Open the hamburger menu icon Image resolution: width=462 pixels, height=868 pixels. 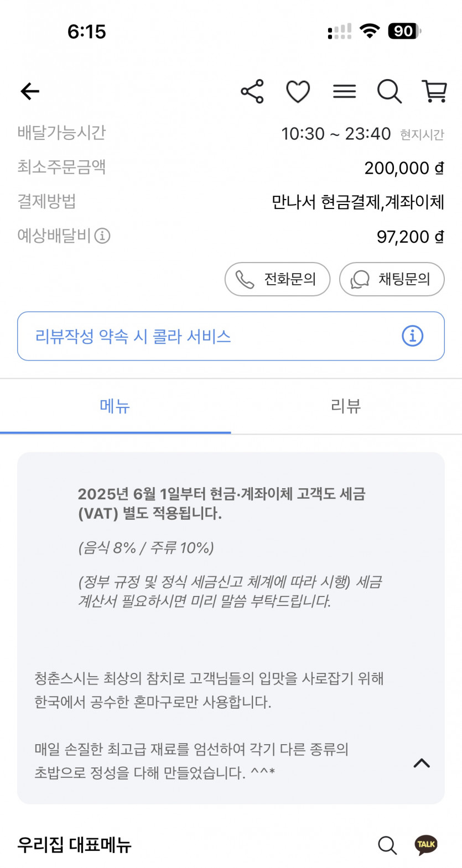click(344, 91)
